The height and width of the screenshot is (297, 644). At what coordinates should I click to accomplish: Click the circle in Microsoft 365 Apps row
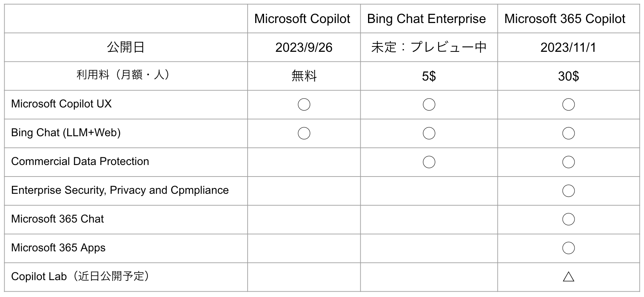[x=568, y=248]
